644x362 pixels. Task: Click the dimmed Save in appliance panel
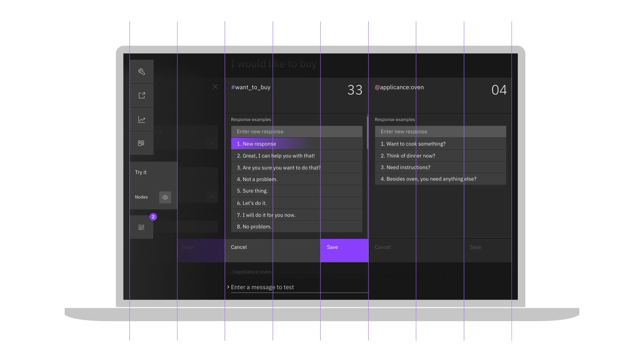[x=475, y=247]
